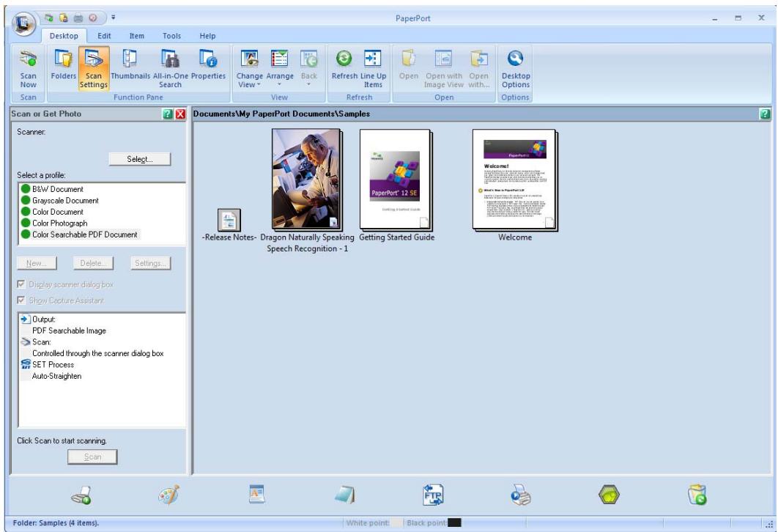The height and width of the screenshot is (532, 778).
Task: Open the quick access toolbar customize arrow
Action: pos(113,18)
